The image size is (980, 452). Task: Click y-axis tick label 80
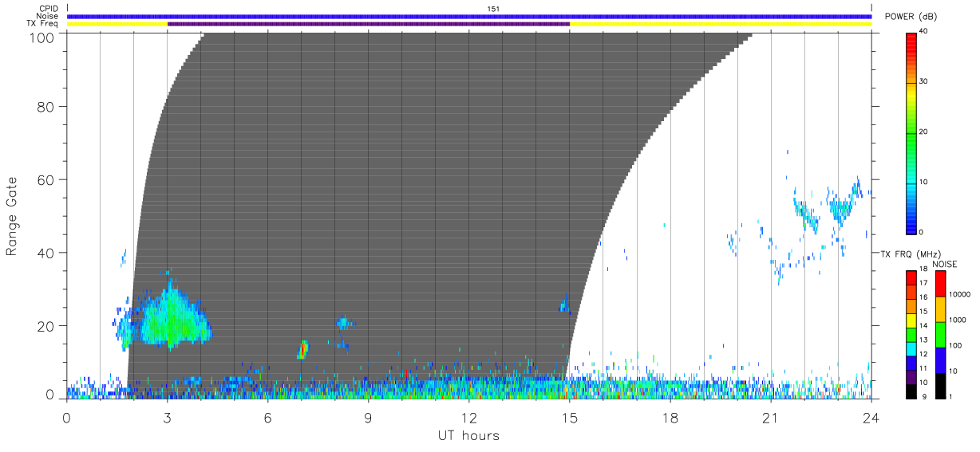[47, 106]
